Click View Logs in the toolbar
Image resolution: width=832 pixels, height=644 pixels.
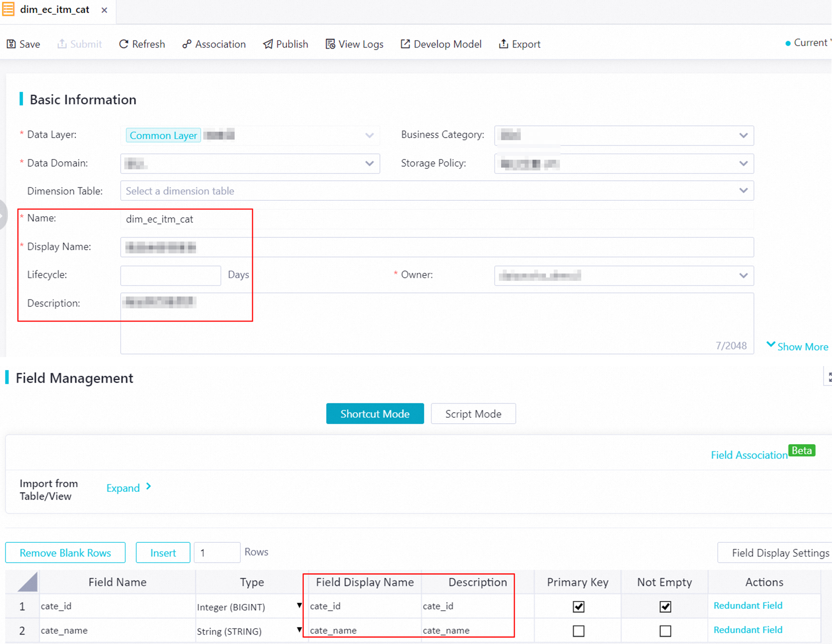pyautogui.click(x=354, y=44)
